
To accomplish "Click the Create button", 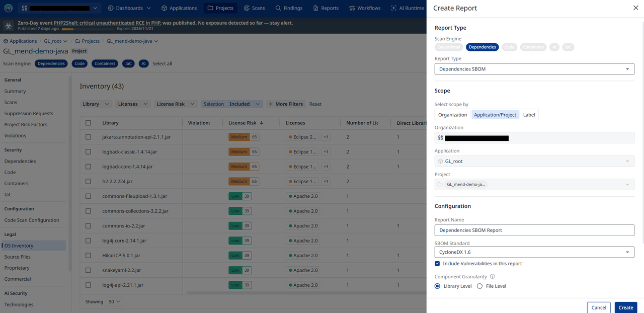I will point(626,307).
